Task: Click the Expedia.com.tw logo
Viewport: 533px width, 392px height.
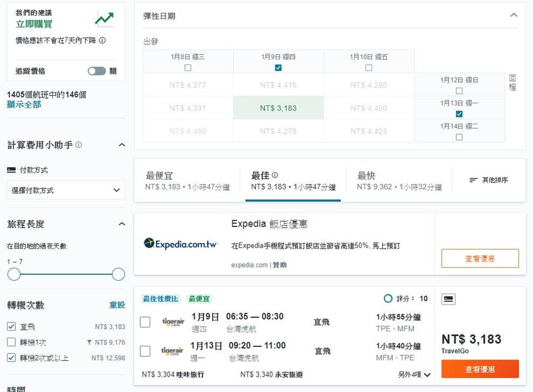Action: click(x=181, y=243)
